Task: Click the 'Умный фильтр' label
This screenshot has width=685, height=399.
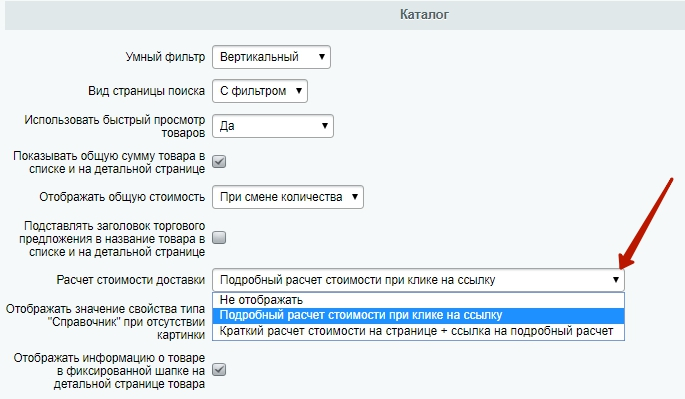Action: tap(165, 57)
